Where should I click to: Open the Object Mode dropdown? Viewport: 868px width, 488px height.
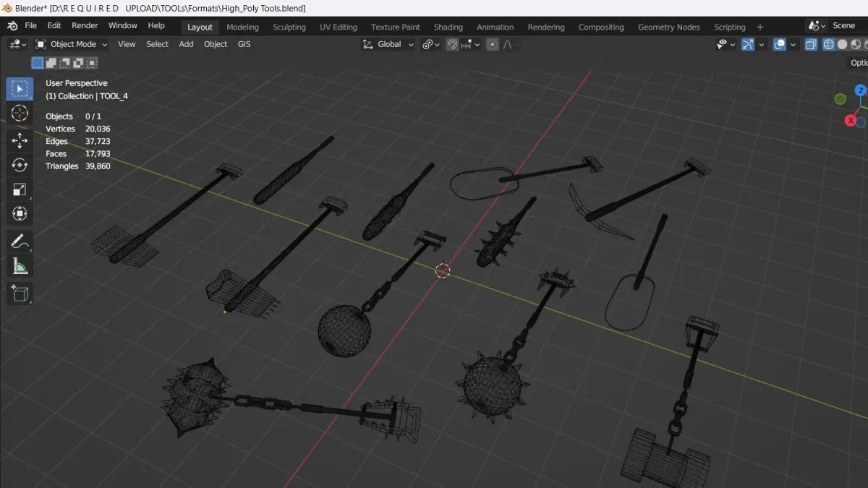point(71,44)
